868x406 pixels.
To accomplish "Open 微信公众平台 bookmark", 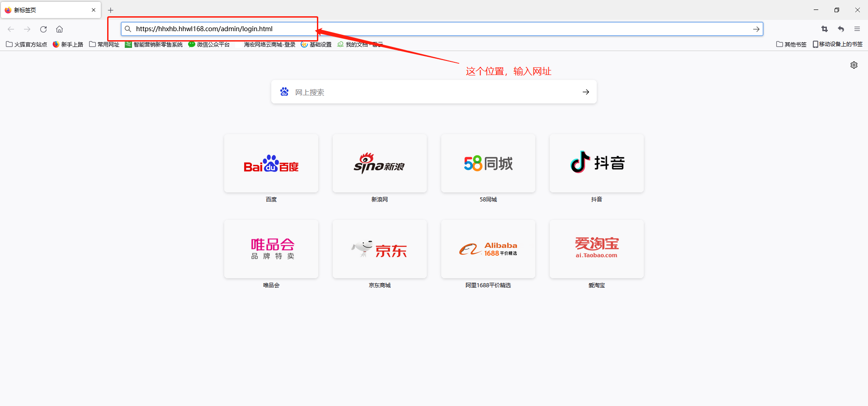I will [x=209, y=44].
